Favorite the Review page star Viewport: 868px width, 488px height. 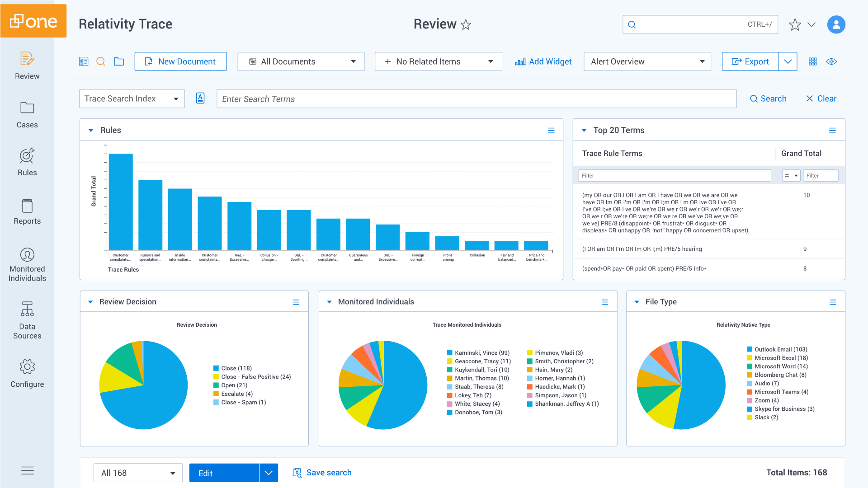466,24
